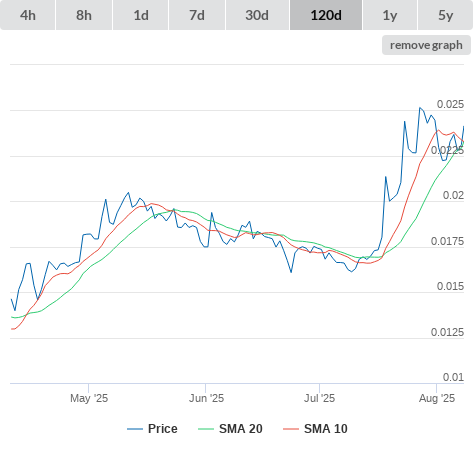Click the green SMA 20 legend line marker

[x=206, y=429]
